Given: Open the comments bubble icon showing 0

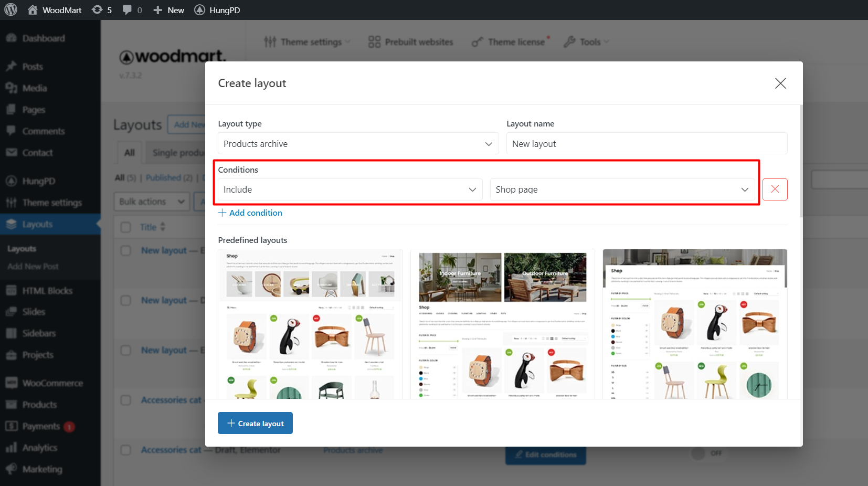Looking at the screenshot, I should [132, 10].
